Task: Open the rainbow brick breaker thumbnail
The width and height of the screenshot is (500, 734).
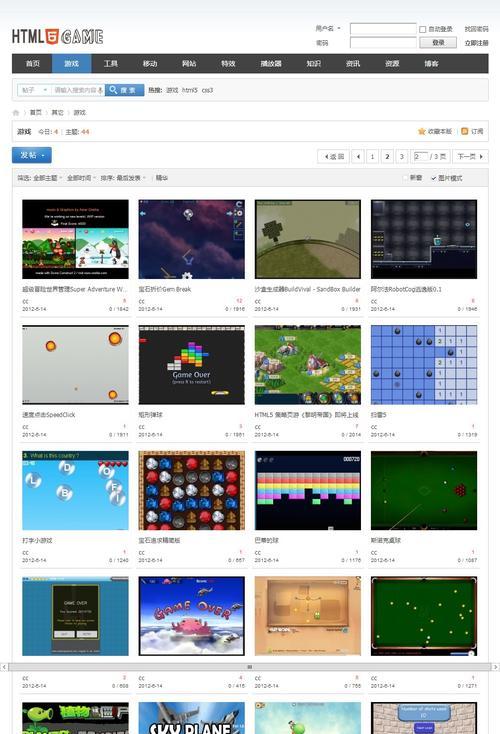Action: pos(308,490)
